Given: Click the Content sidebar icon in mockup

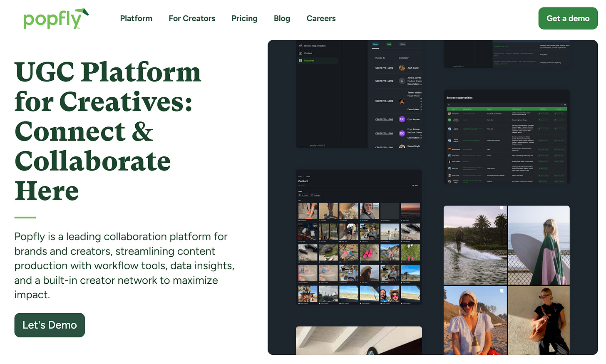Looking at the screenshot, I should [301, 53].
